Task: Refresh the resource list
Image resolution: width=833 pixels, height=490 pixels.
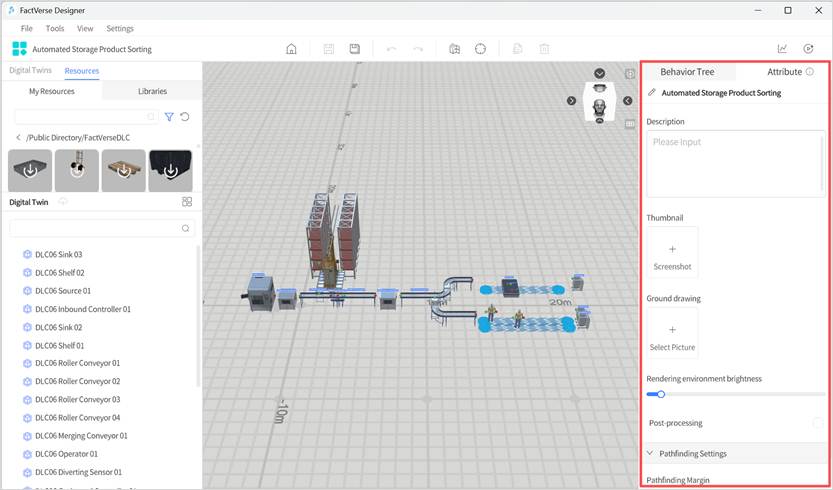Action: tap(185, 117)
